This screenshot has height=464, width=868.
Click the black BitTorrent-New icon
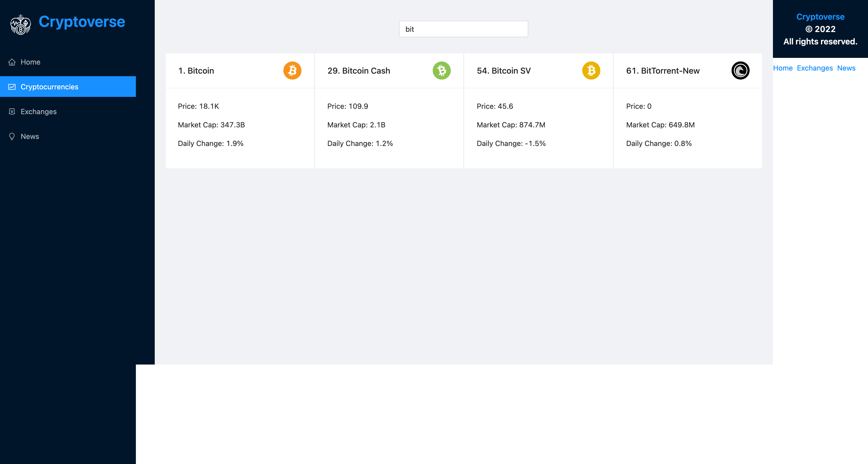coord(740,71)
